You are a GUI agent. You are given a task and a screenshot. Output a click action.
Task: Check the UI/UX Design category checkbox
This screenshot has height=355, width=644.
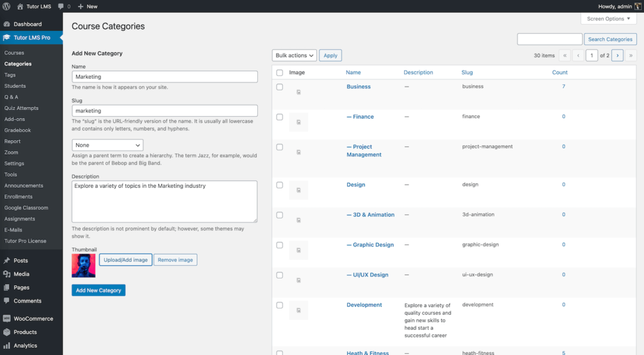[280, 275]
